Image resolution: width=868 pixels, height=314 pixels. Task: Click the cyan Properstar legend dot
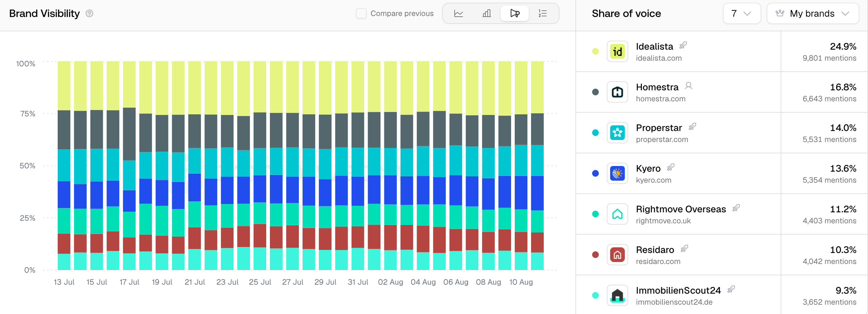(595, 133)
